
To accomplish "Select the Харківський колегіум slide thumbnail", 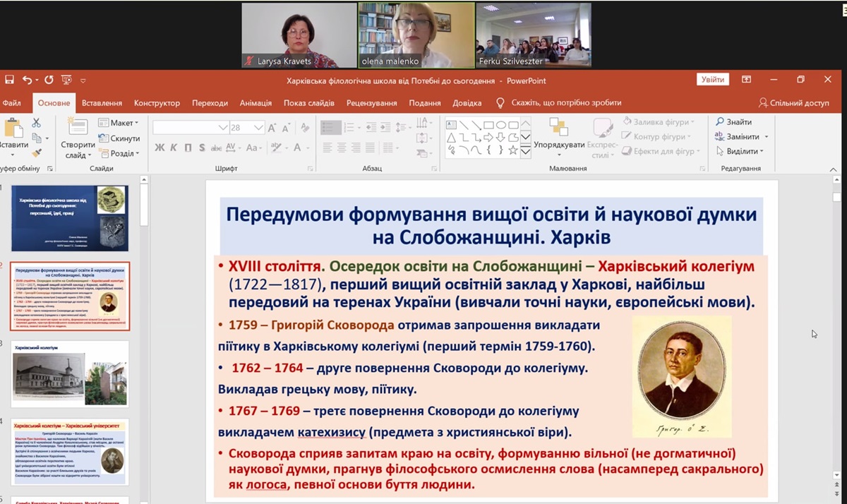I will click(x=70, y=373).
